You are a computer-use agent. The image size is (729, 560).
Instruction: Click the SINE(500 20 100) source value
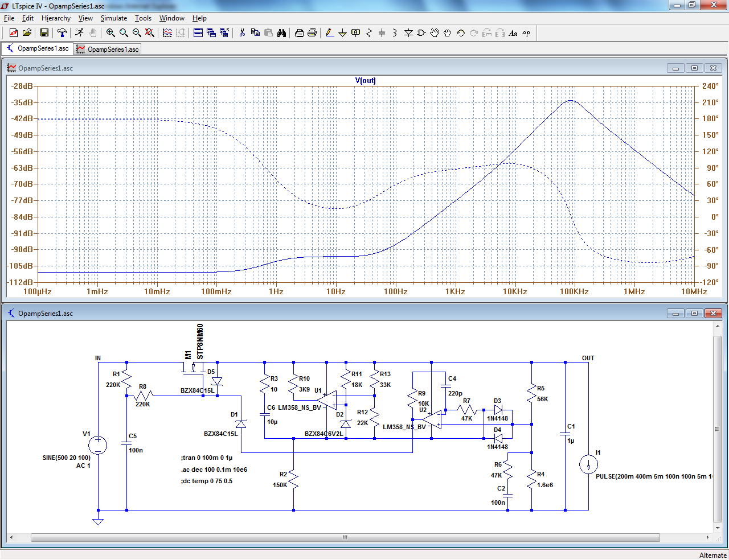pos(67,458)
